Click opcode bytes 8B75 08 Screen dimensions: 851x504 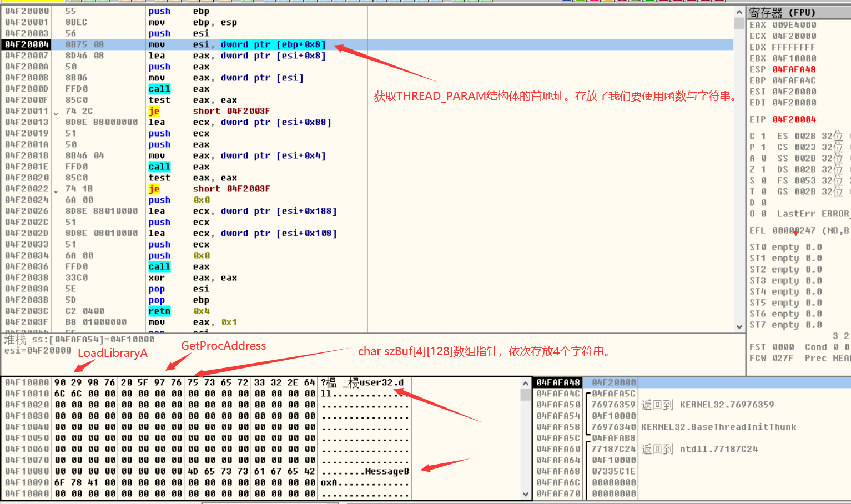click(x=84, y=44)
